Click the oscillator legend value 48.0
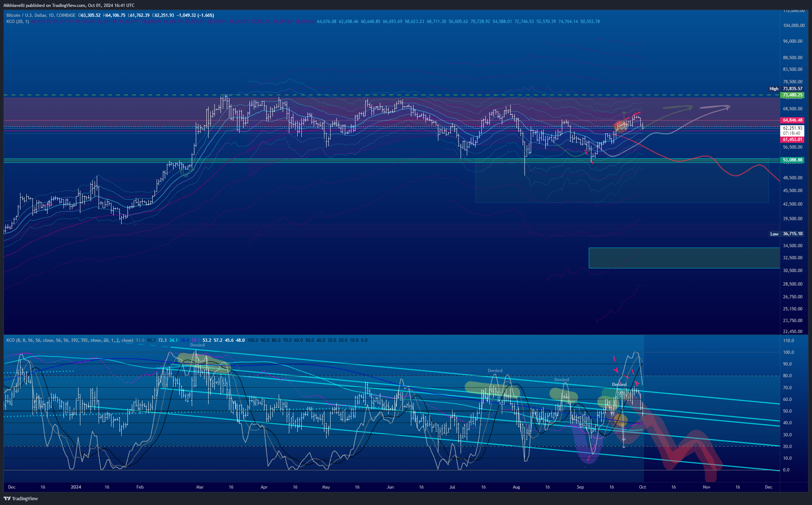Screen dimensions: 812x505 pos(240,340)
